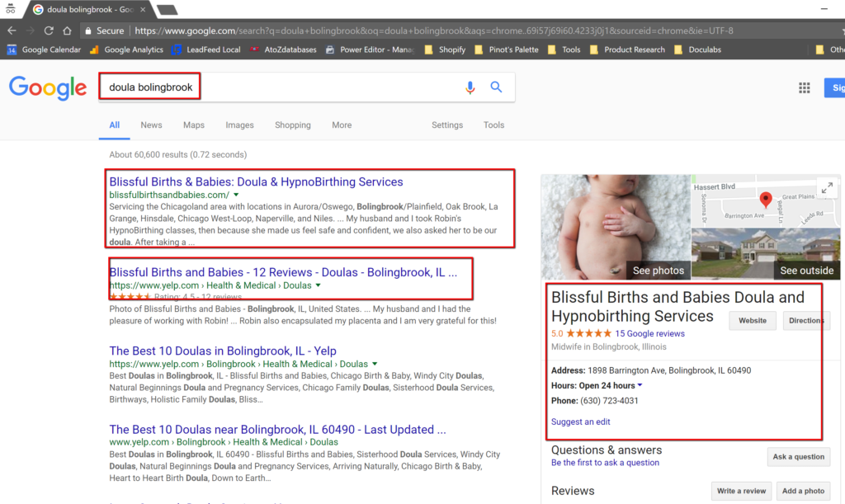845x504 pixels.
Task: Click the Secure padlock icon
Action: (x=88, y=31)
